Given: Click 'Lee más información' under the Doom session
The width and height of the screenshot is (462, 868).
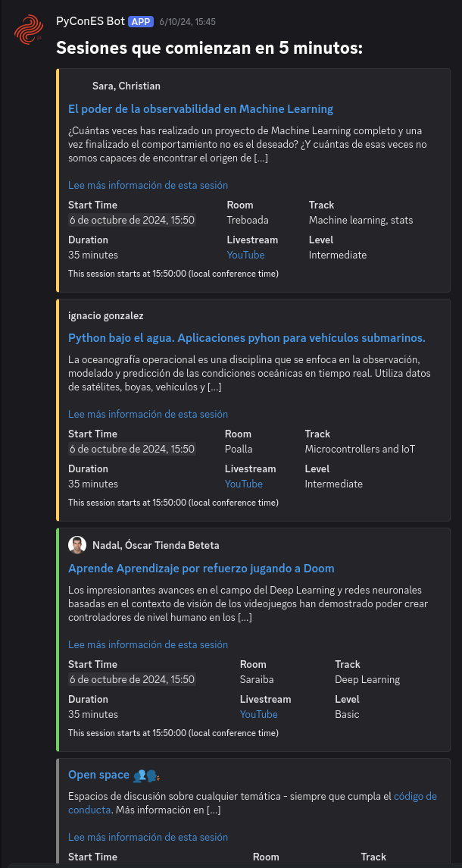Looking at the screenshot, I should pos(148,644).
